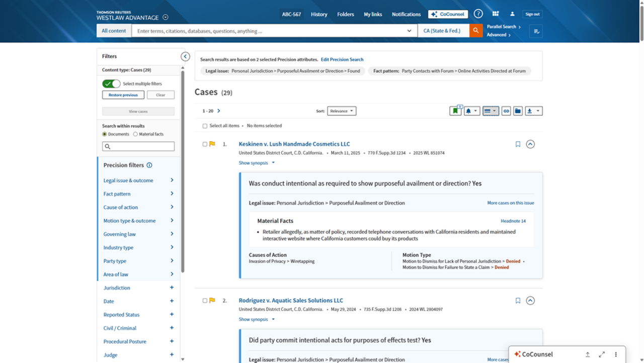Expand the CoCounsel panel at bottom

pyautogui.click(x=602, y=354)
